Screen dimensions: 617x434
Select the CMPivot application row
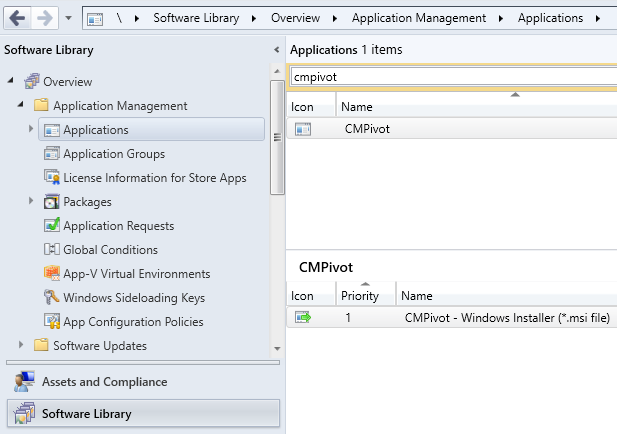click(367, 128)
